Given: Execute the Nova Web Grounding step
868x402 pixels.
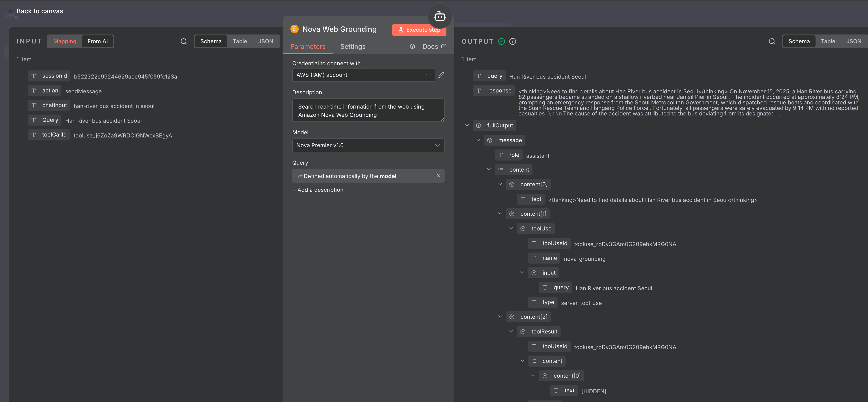Looking at the screenshot, I should point(419,30).
